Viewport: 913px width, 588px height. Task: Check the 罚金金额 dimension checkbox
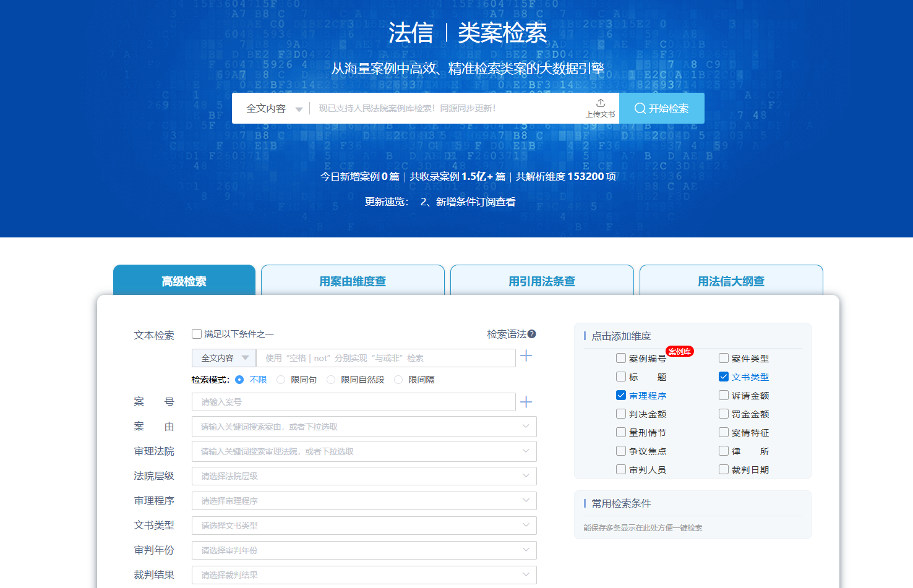[724, 414]
